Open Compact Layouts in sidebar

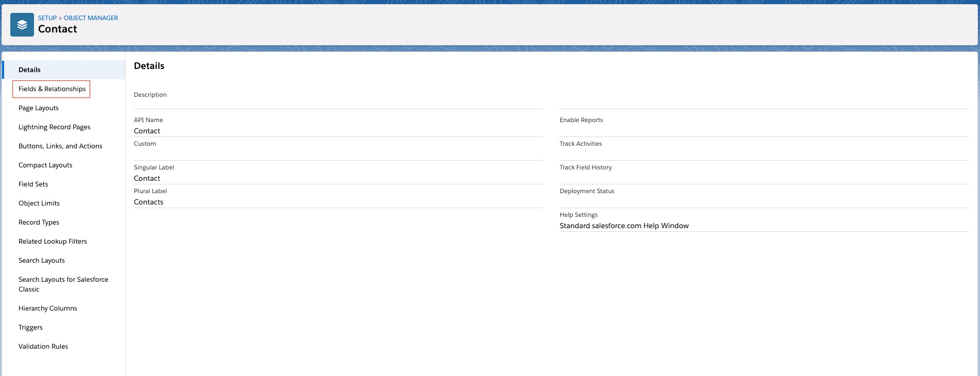45,165
